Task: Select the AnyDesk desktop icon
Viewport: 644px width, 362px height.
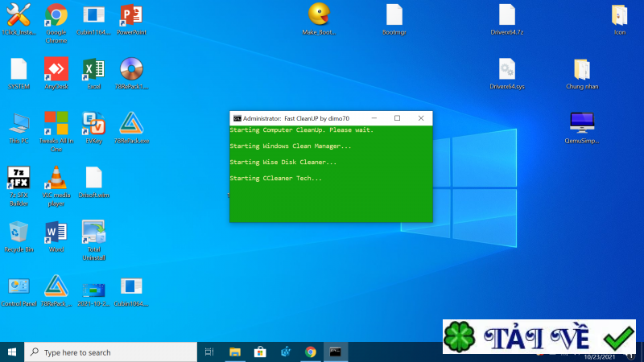Action: point(56,68)
